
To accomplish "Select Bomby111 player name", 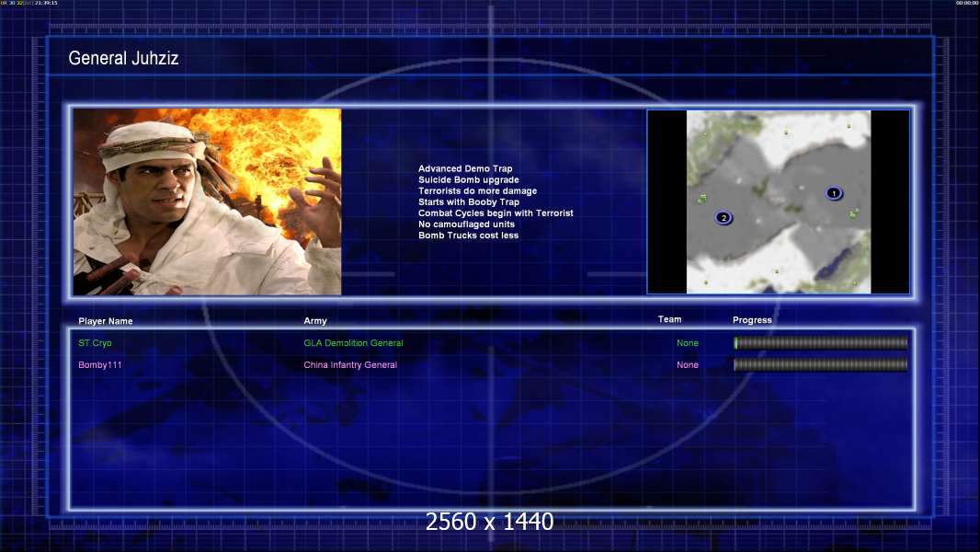I will 100,365.
